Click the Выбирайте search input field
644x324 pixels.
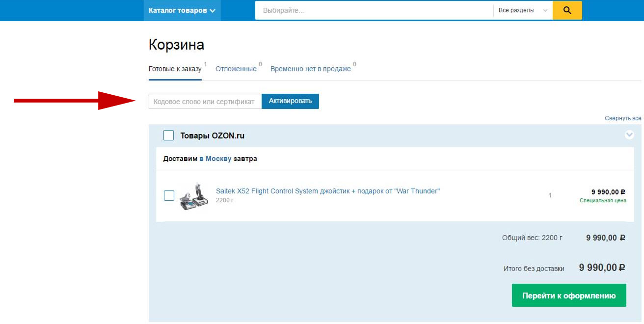(x=373, y=10)
